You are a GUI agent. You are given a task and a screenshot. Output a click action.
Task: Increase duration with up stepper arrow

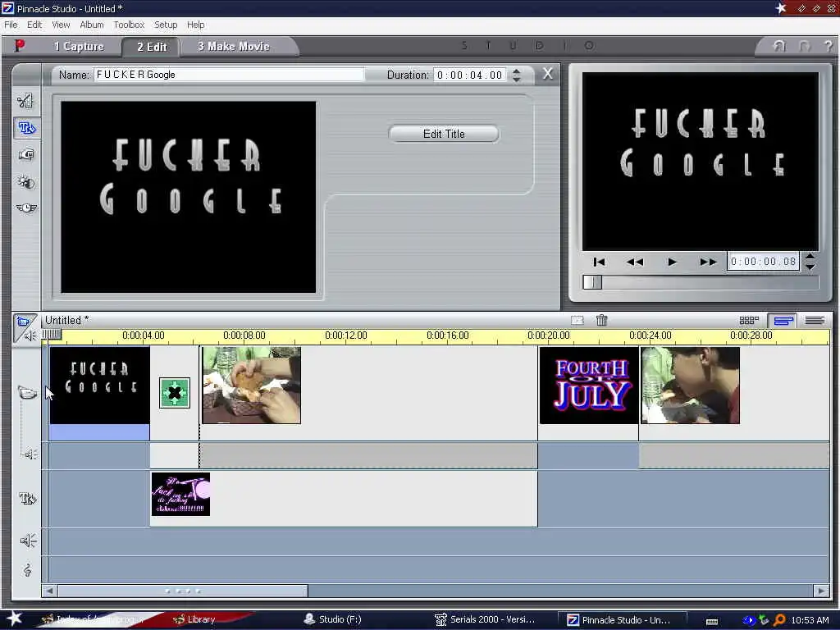[x=517, y=71]
